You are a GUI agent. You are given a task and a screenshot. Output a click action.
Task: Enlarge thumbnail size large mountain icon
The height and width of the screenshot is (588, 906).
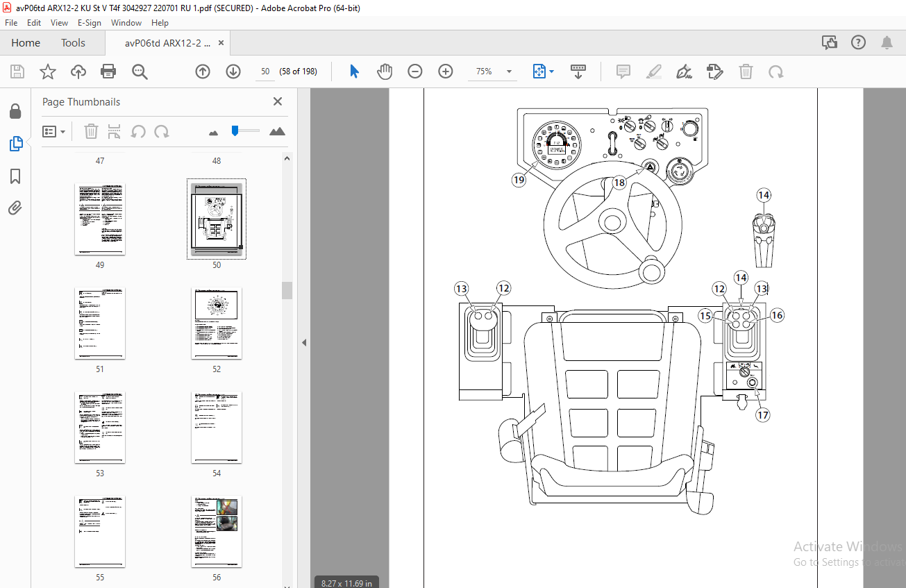277,131
